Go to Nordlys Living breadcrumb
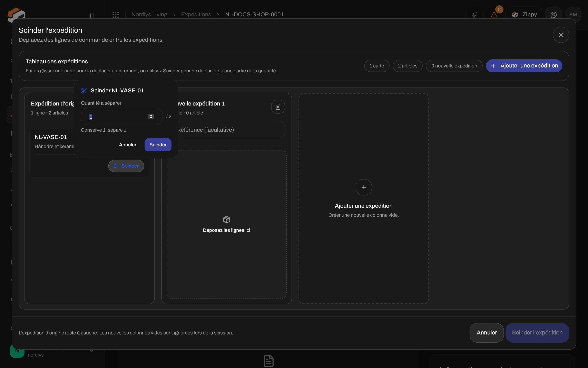 tap(149, 15)
